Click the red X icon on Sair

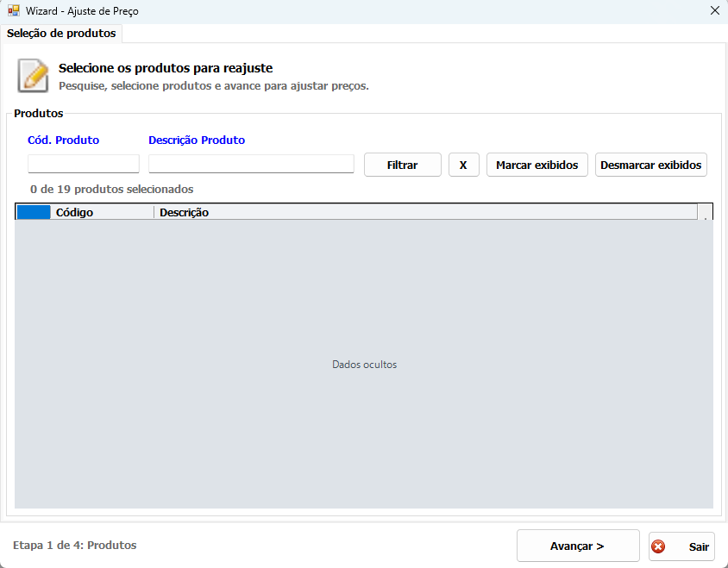click(x=658, y=546)
